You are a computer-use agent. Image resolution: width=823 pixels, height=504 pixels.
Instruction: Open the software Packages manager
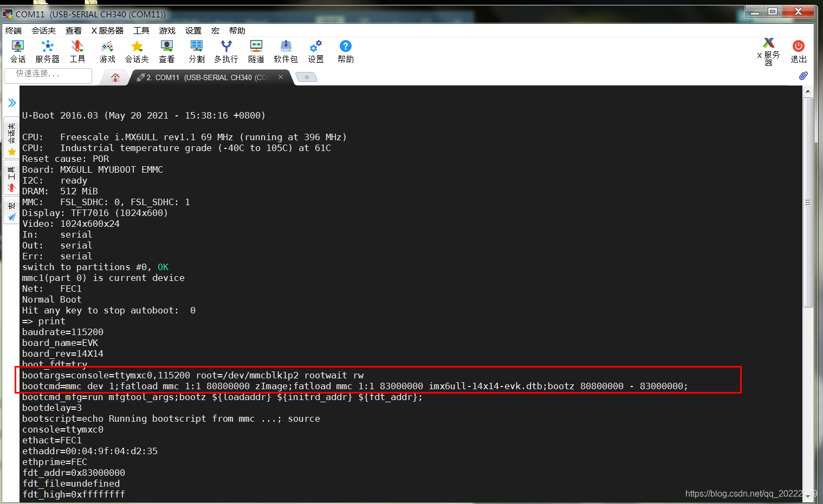pyautogui.click(x=286, y=51)
